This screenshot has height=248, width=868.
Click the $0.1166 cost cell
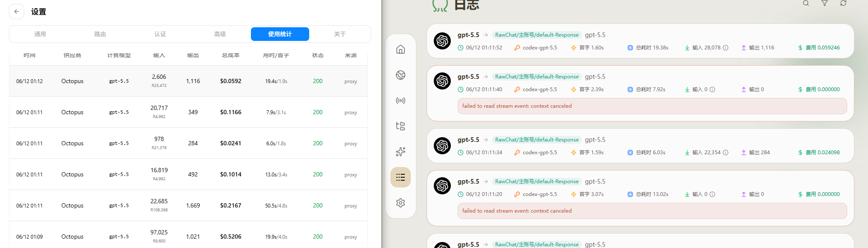point(231,112)
